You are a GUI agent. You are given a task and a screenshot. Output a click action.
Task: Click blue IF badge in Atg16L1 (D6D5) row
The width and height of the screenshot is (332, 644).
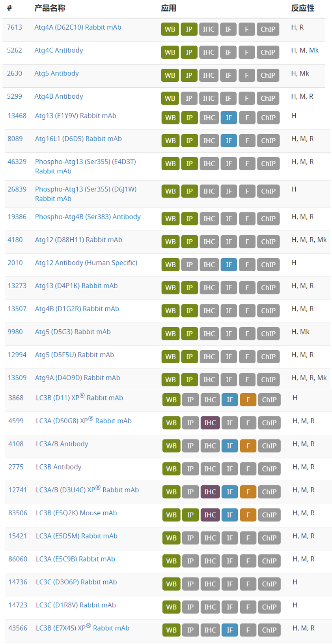(x=229, y=141)
